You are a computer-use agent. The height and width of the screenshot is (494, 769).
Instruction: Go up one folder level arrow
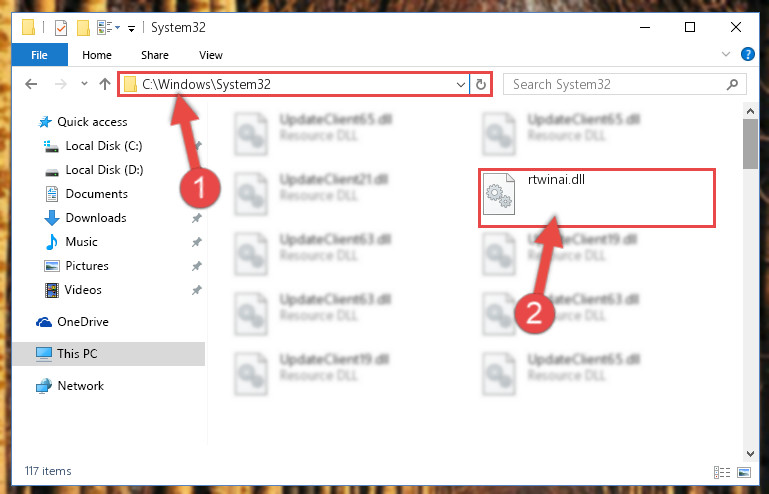pyautogui.click(x=104, y=84)
